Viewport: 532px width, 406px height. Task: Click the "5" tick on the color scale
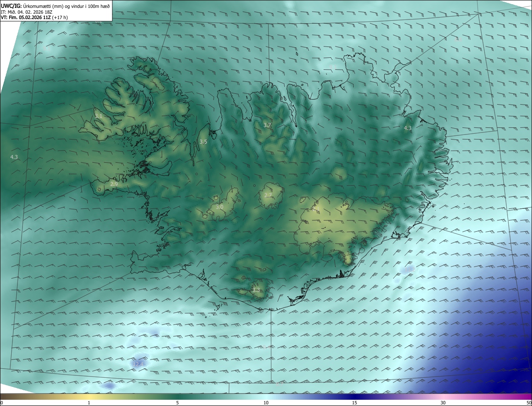coord(177,403)
